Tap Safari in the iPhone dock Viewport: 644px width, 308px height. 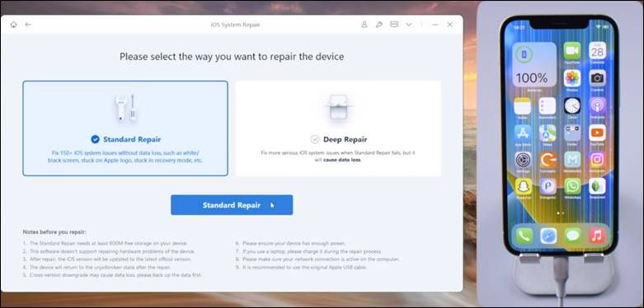click(548, 236)
